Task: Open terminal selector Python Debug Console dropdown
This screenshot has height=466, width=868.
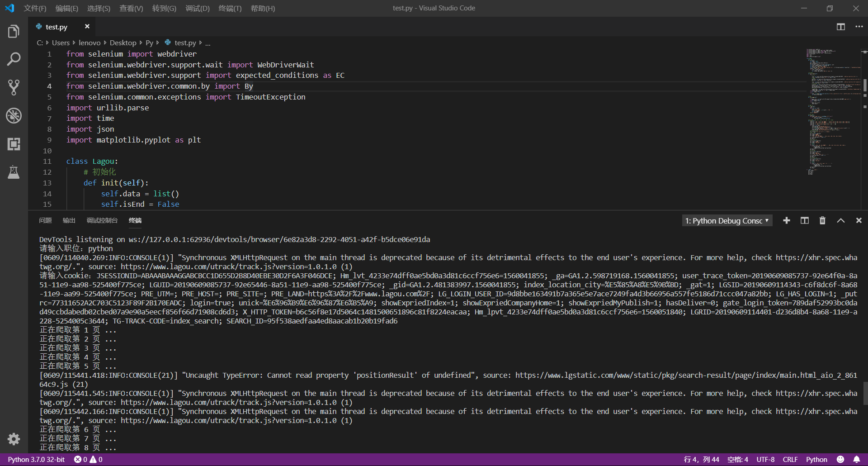Action: pyautogui.click(x=727, y=220)
